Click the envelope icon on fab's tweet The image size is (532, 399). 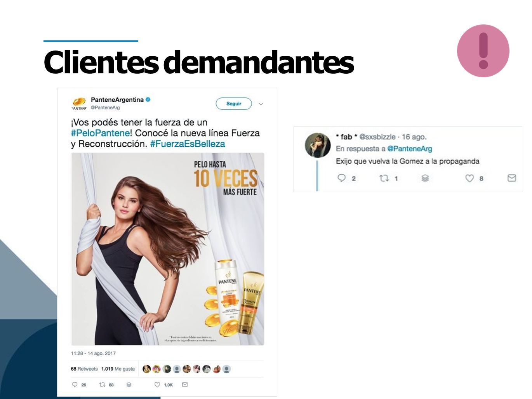point(512,178)
